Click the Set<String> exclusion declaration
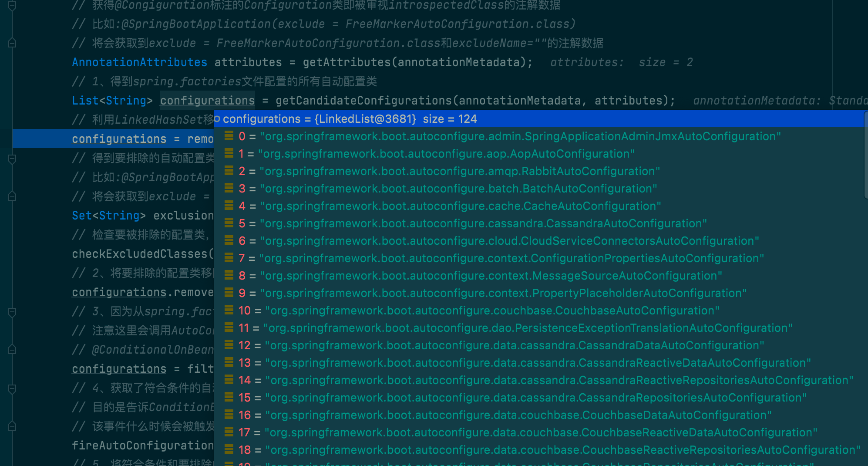The width and height of the screenshot is (868, 466). tap(143, 216)
